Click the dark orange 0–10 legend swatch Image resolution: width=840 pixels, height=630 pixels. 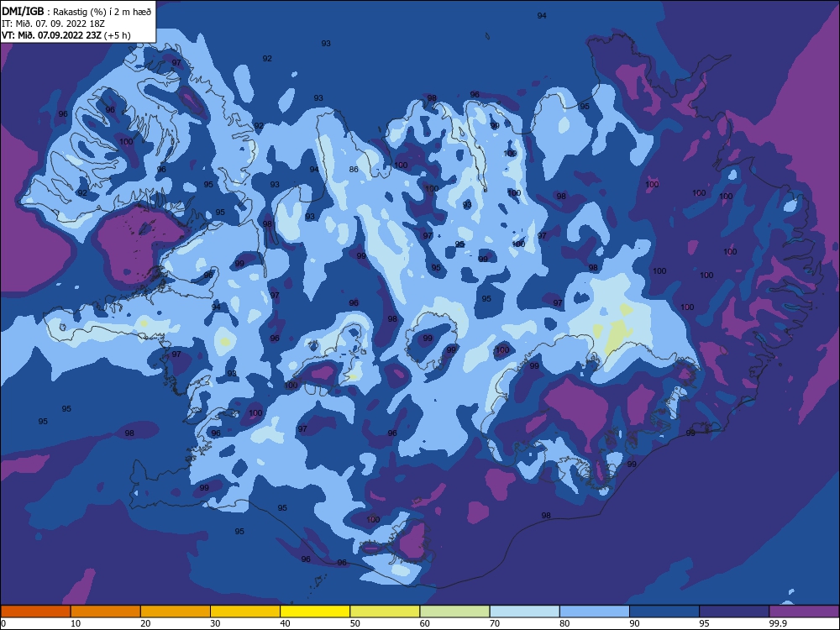[35, 612]
